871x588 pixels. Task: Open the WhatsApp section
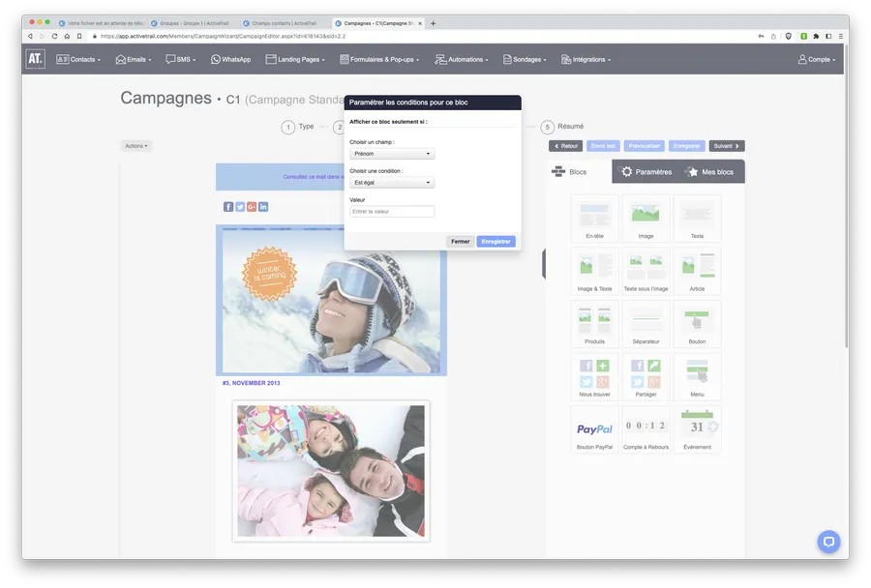click(x=231, y=59)
